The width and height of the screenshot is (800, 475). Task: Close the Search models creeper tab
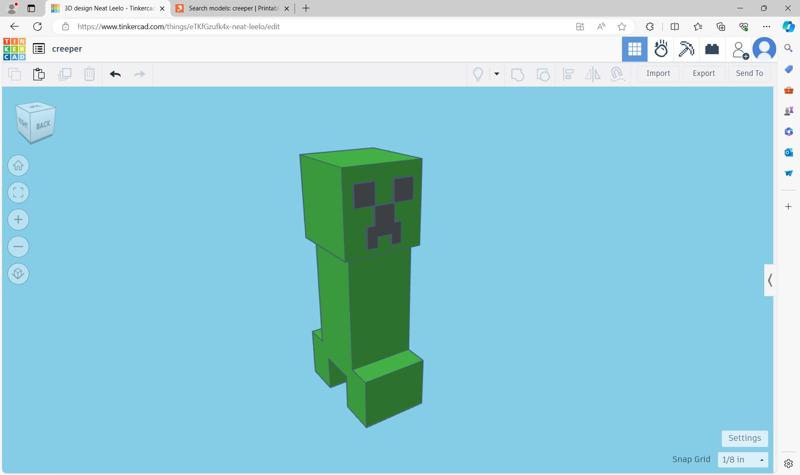point(286,9)
